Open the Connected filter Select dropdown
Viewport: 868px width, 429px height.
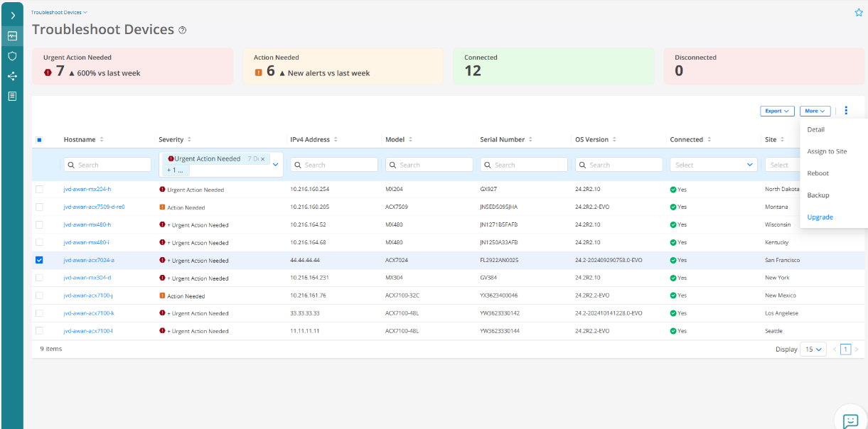712,165
